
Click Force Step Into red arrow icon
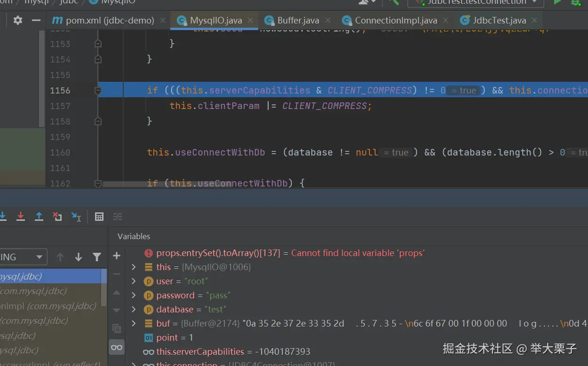tap(21, 217)
